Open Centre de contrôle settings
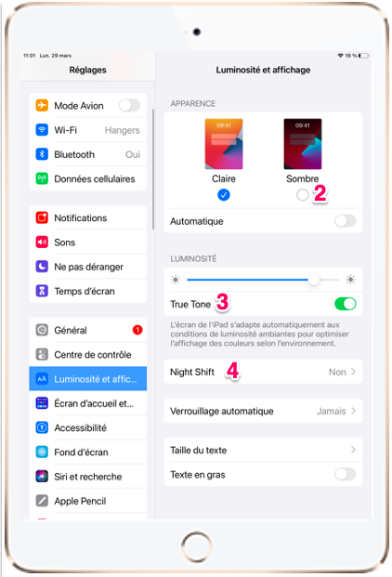Screen dimensions: 392x577 (x=88, y=354)
